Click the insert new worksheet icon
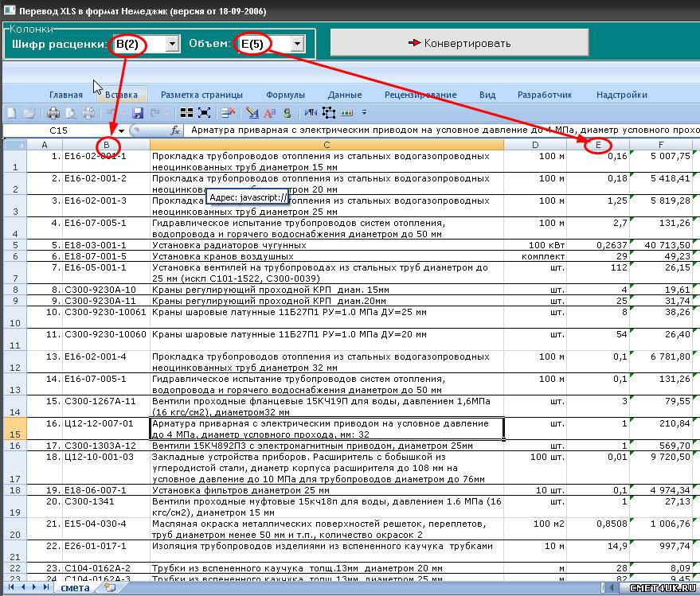 tap(109, 588)
